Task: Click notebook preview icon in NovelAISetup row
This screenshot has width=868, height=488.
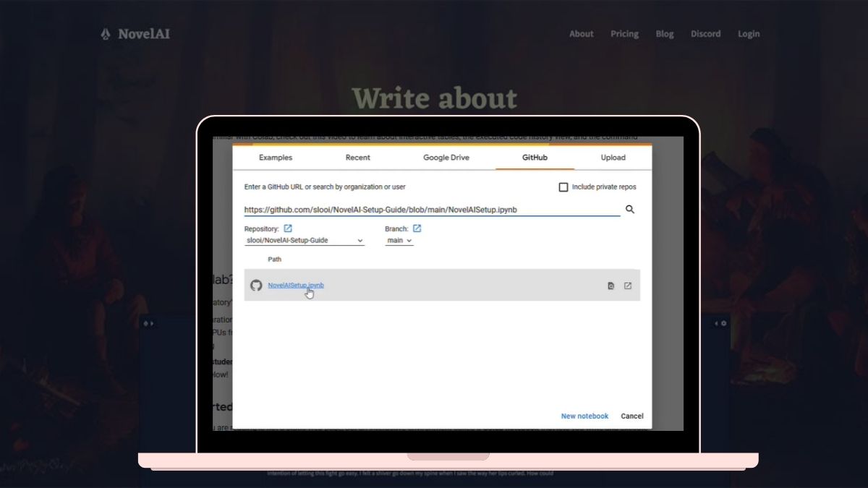Action: pos(611,286)
